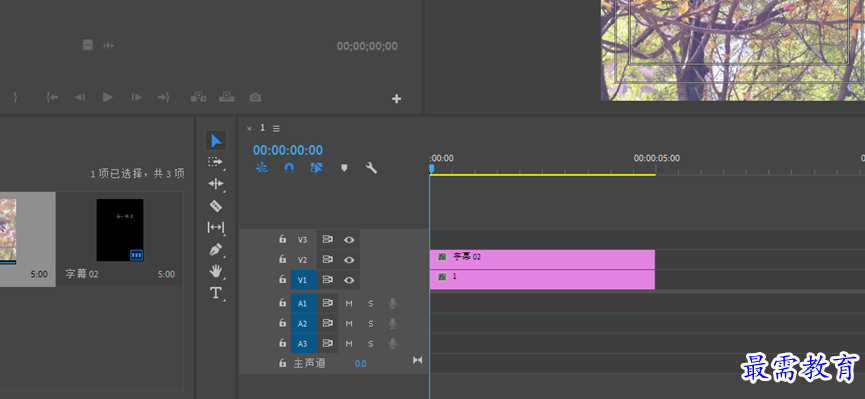Viewport: 865px width, 399px height.
Task: Select sequence tab named 1
Action: point(263,128)
